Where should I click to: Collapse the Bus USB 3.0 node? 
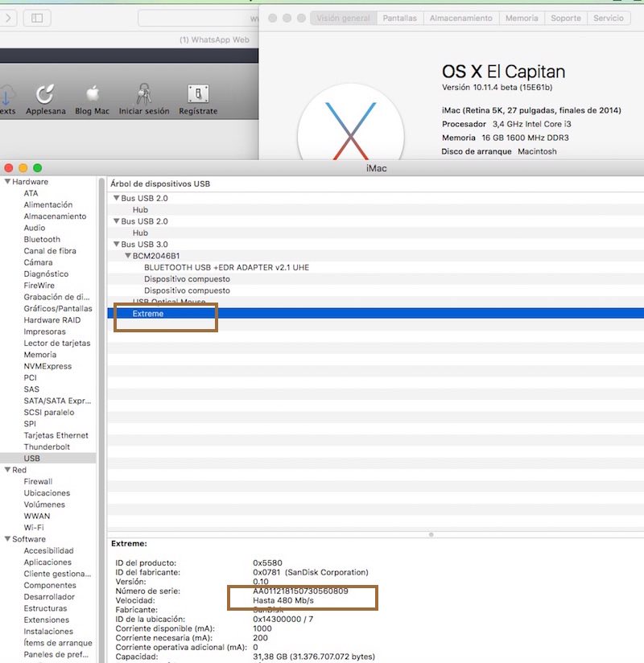click(x=117, y=244)
